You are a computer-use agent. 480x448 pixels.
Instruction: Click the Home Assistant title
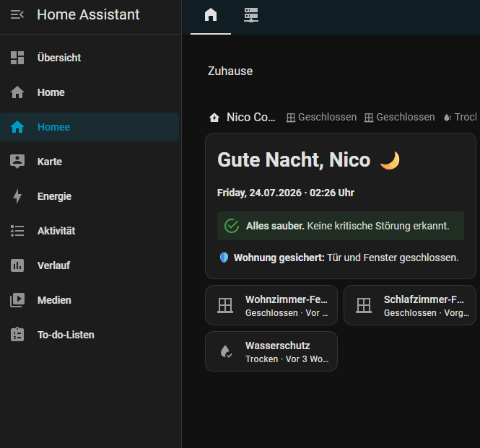(88, 14)
